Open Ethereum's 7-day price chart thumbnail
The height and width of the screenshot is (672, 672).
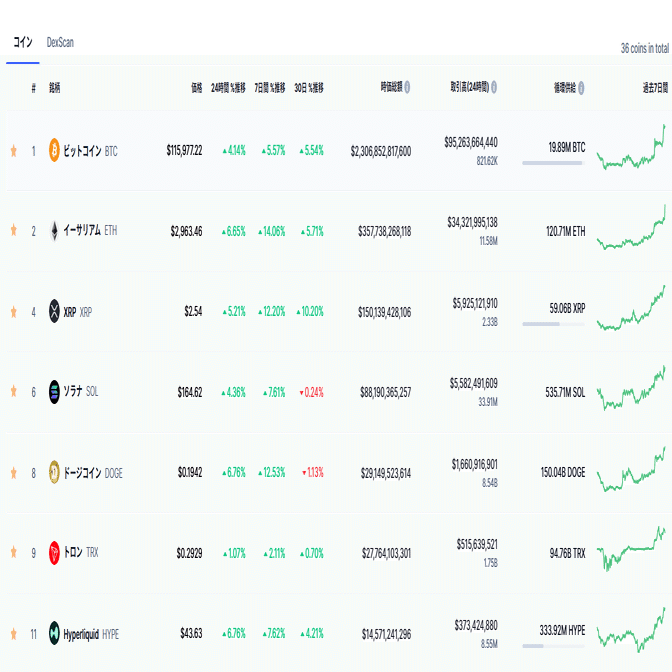point(631,229)
